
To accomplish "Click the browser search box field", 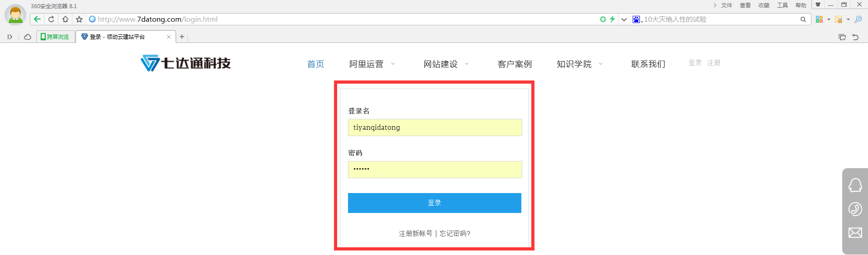I will click(x=720, y=19).
